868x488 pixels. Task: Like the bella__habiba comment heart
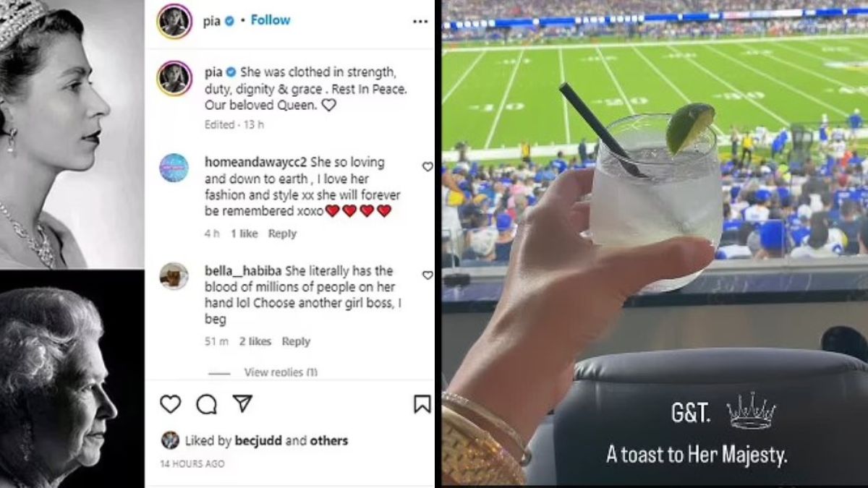point(427,275)
